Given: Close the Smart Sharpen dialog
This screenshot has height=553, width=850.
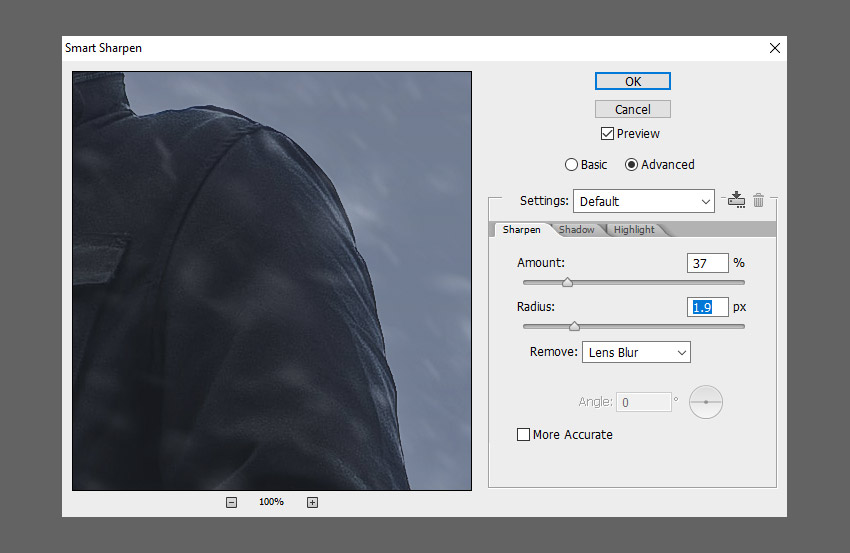Looking at the screenshot, I should (x=775, y=48).
